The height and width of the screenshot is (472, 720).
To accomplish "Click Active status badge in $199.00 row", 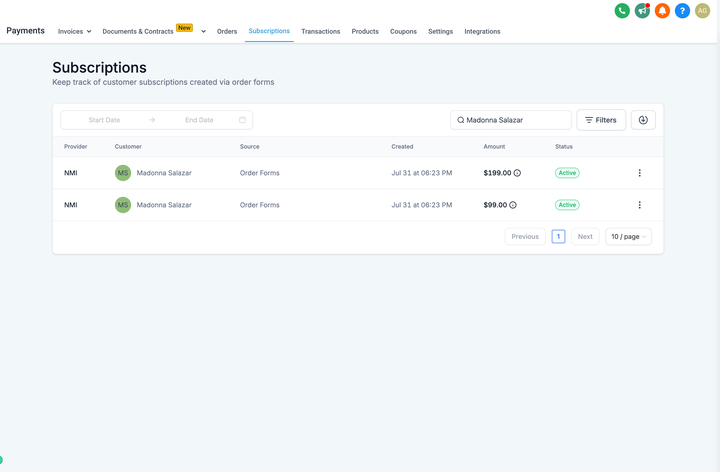I will pyautogui.click(x=567, y=173).
